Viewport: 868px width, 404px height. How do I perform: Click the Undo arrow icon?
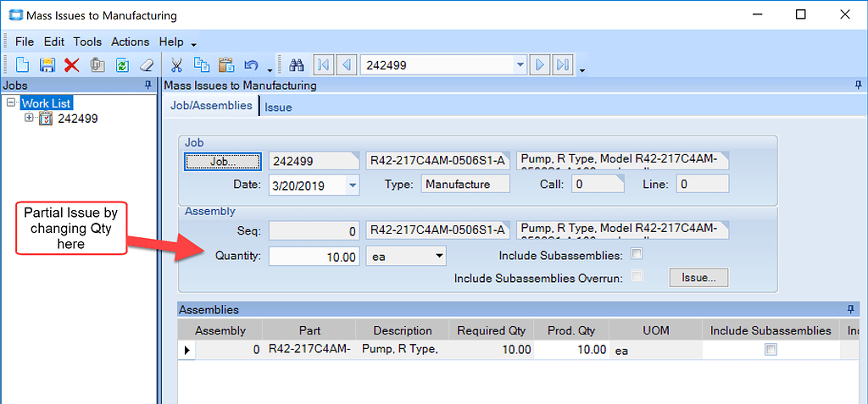pos(251,65)
